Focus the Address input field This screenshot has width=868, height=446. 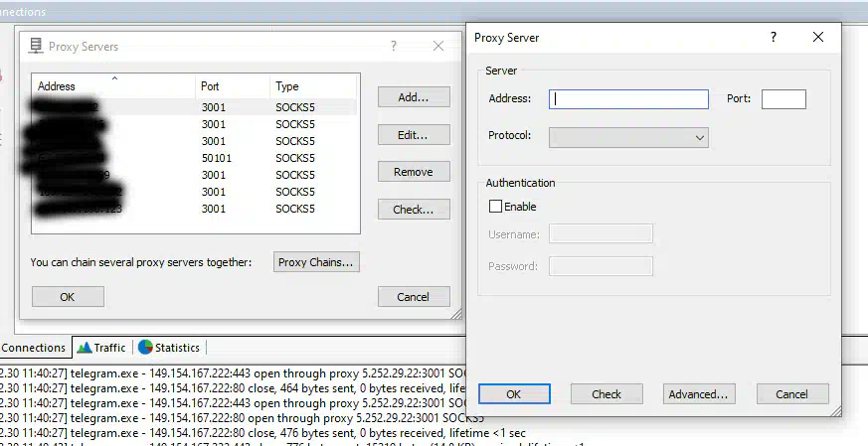[628, 99]
